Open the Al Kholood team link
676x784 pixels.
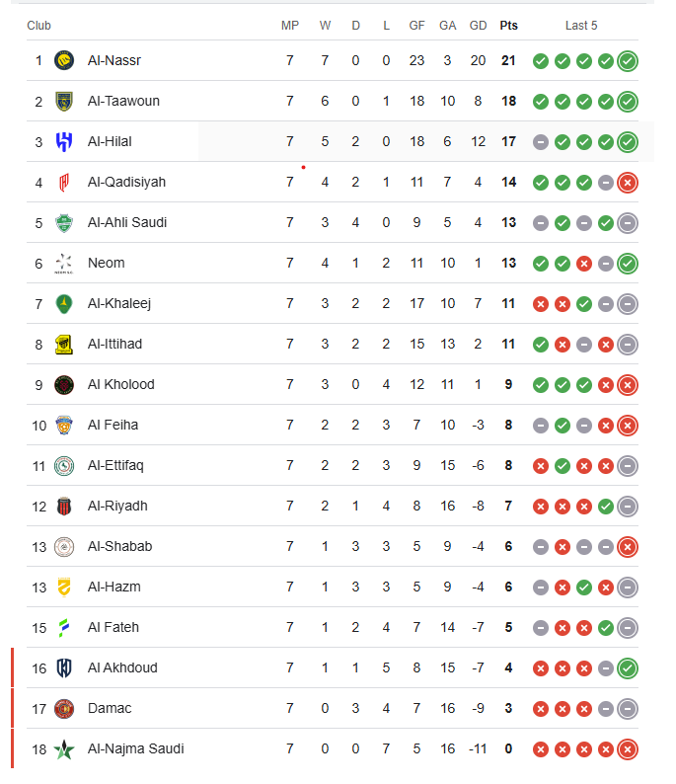point(121,385)
